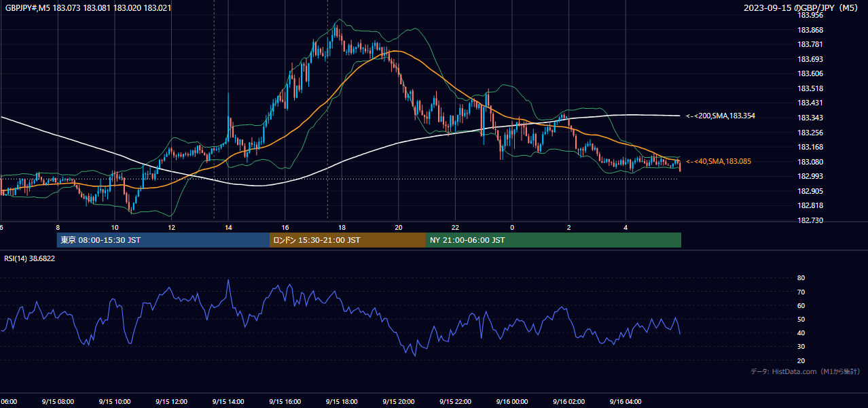Click the 9/15 12:00 date label
The image size is (868, 408).
pos(171,401)
